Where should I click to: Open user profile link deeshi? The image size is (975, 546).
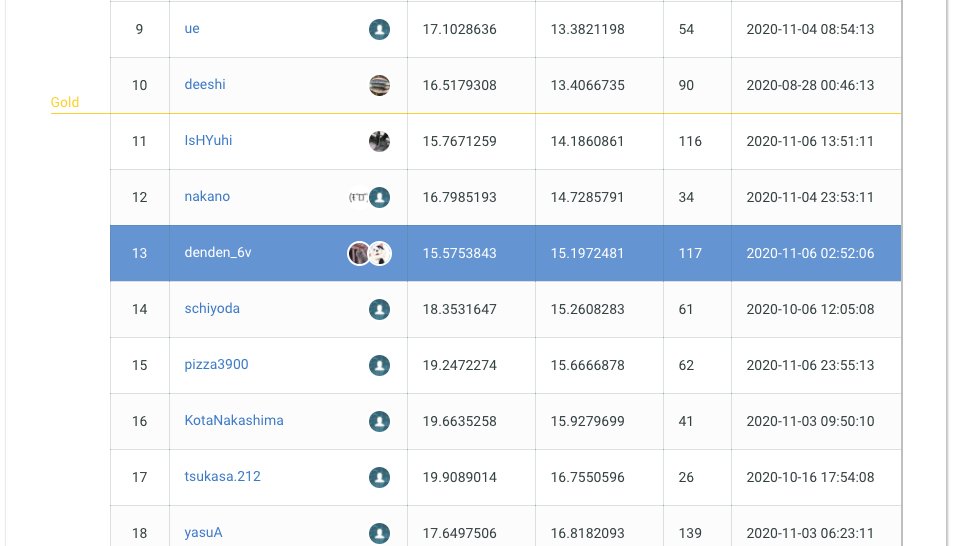click(205, 85)
